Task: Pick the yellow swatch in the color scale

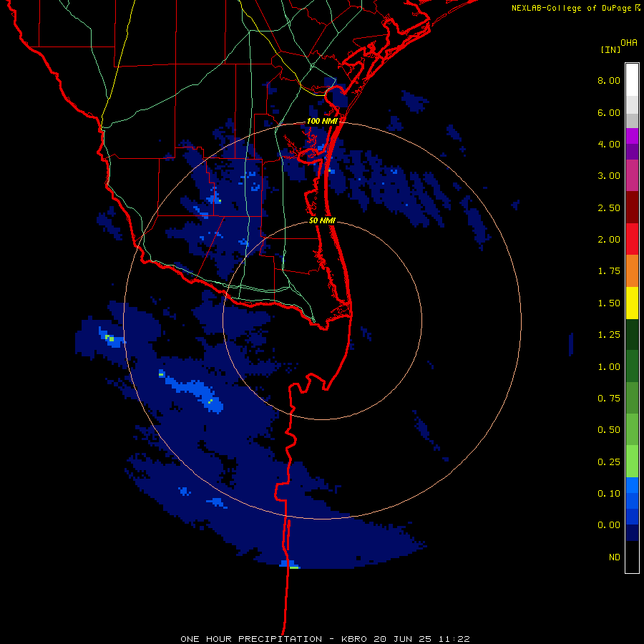Action: (632, 303)
